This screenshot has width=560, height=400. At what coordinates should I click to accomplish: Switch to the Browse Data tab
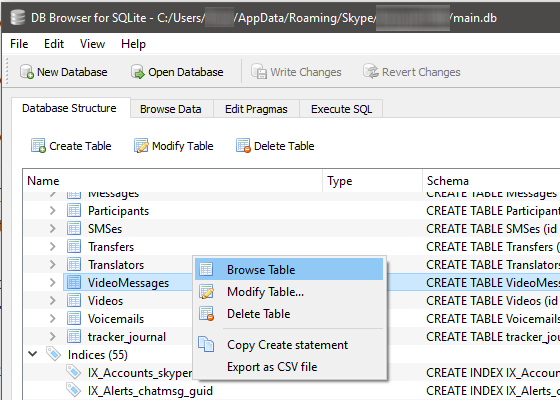[x=171, y=109]
